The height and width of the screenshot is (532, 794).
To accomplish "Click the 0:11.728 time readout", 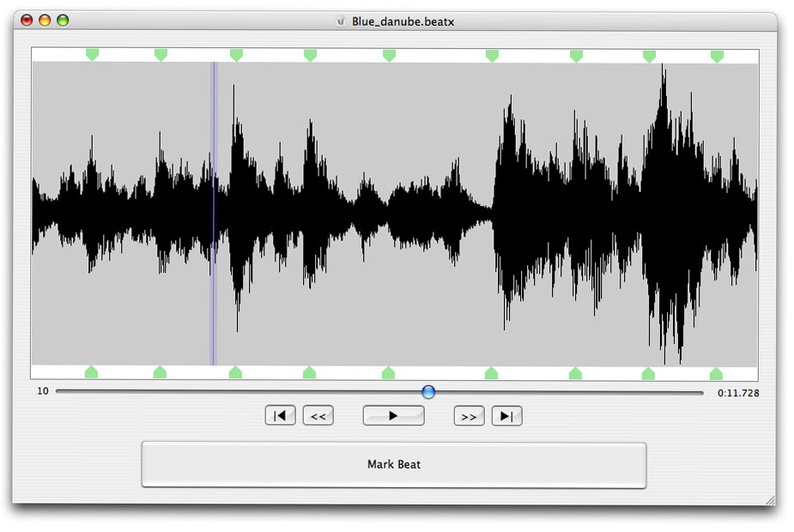I will (737, 393).
